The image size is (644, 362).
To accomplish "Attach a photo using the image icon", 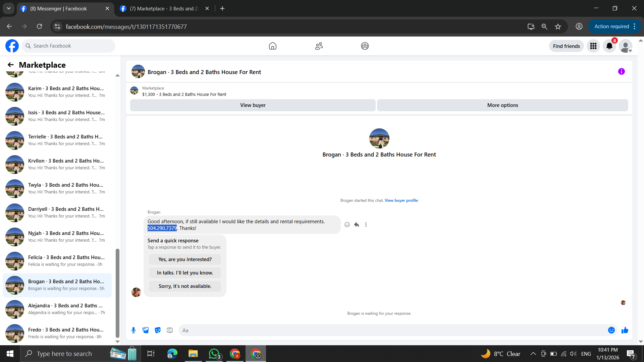I will [x=146, y=330].
